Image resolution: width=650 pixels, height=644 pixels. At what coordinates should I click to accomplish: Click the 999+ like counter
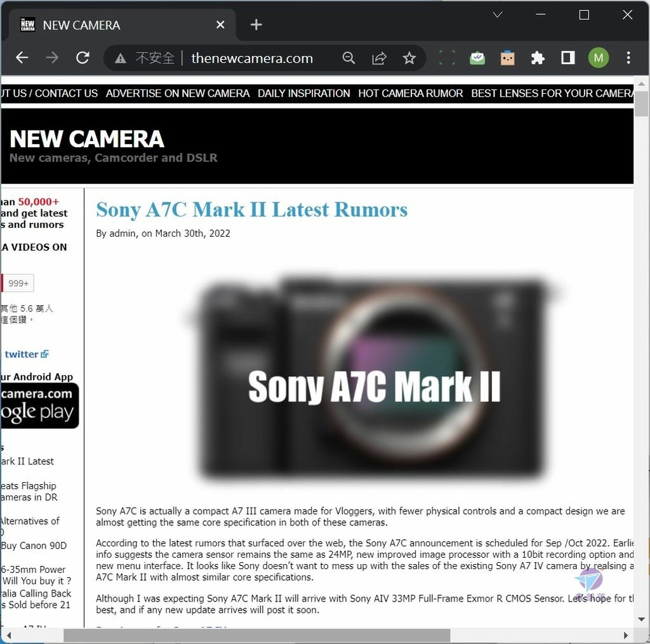[18, 284]
